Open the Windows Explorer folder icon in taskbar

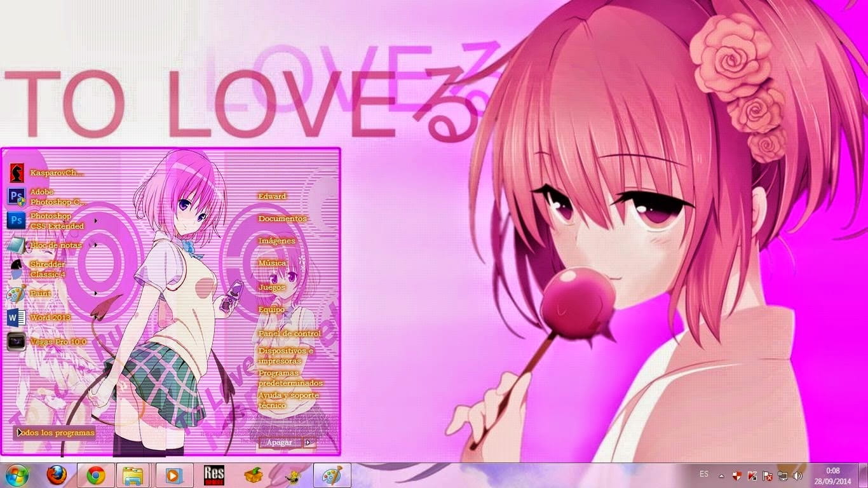tap(133, 475)
